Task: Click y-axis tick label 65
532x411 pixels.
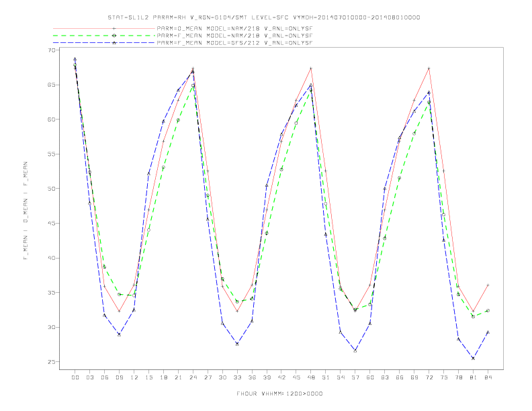Action: pyautogui.click(x=52, y=85)
